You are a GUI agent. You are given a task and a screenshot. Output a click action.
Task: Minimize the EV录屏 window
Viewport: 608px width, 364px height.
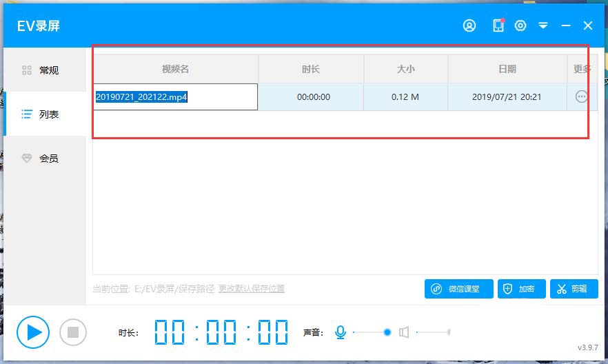tap(566, 26)
